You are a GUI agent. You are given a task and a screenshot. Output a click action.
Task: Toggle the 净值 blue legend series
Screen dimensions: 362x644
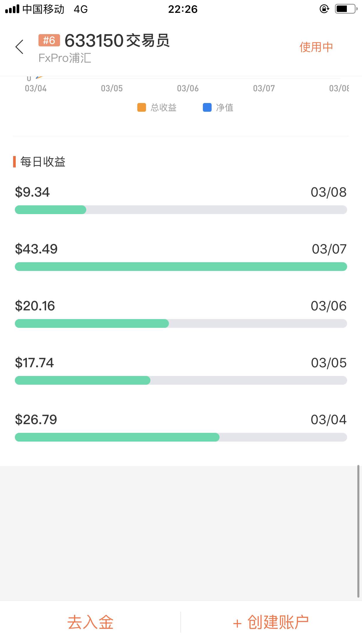pos(218,108)
